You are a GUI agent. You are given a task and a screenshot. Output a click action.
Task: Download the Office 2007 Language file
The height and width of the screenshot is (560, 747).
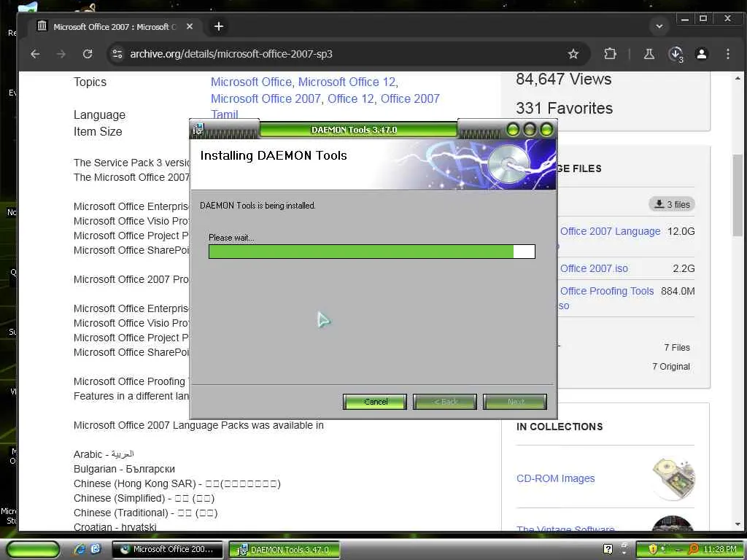click(x=611, y=231)
